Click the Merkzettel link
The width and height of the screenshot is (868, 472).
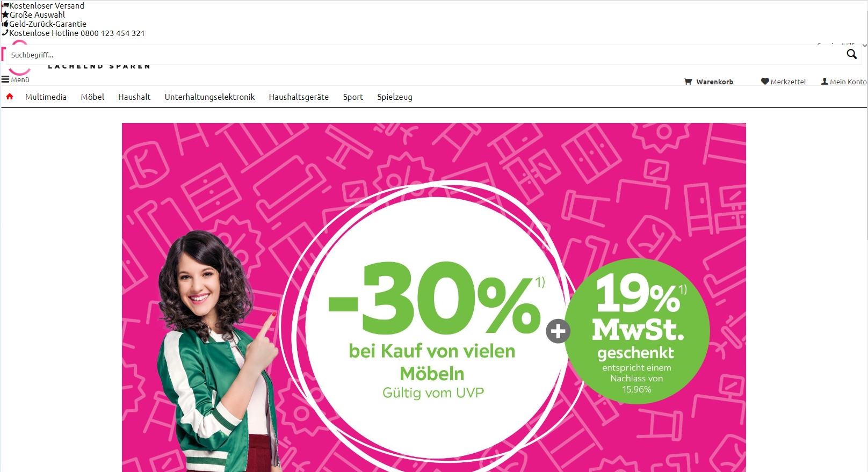788,82
